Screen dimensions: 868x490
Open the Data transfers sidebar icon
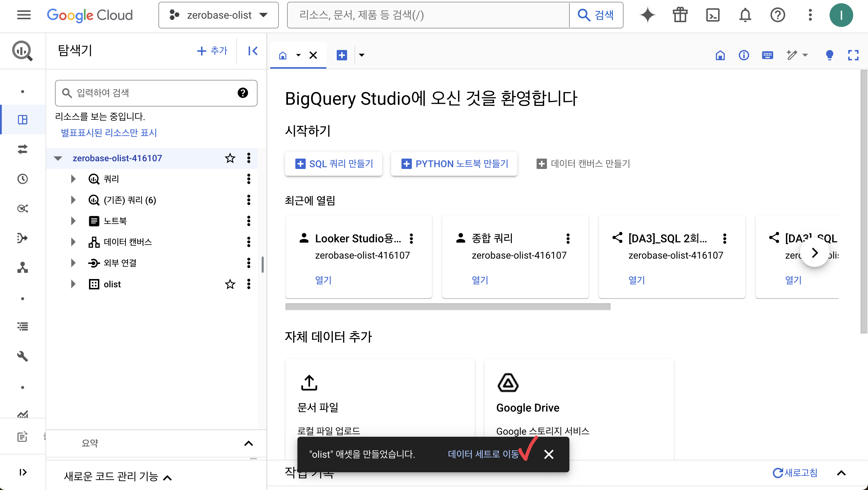pos(22,149)
